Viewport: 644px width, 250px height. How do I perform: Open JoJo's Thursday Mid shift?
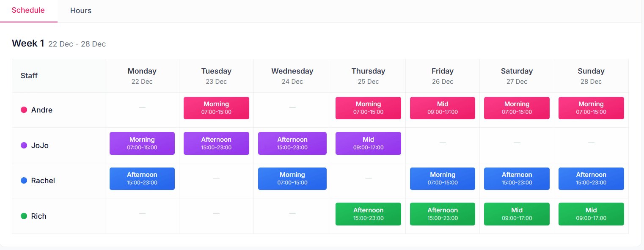pos(368,143)
